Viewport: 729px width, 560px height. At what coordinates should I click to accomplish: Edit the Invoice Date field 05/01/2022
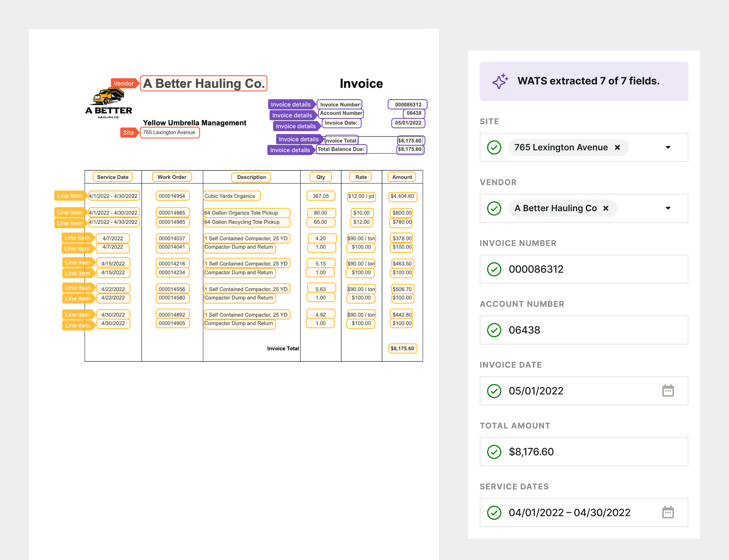pos(584,391)
